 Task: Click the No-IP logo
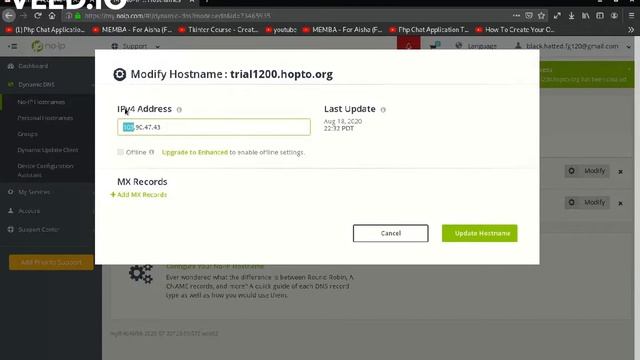click(49, 46)
